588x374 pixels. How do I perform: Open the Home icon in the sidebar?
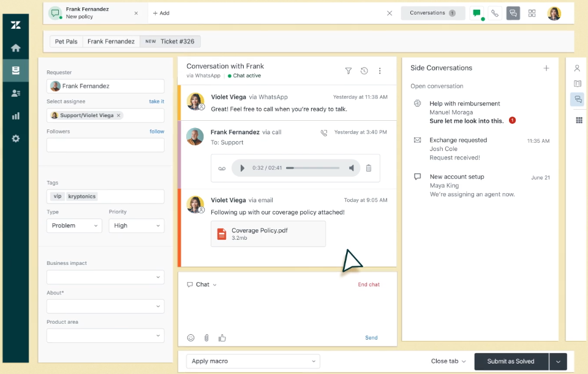15,48
